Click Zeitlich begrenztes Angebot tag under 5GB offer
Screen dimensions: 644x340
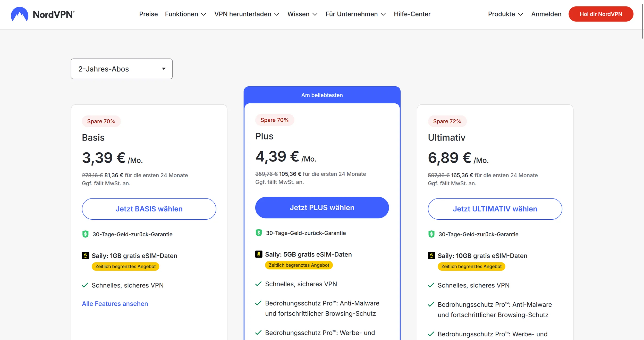coord(299,265)
